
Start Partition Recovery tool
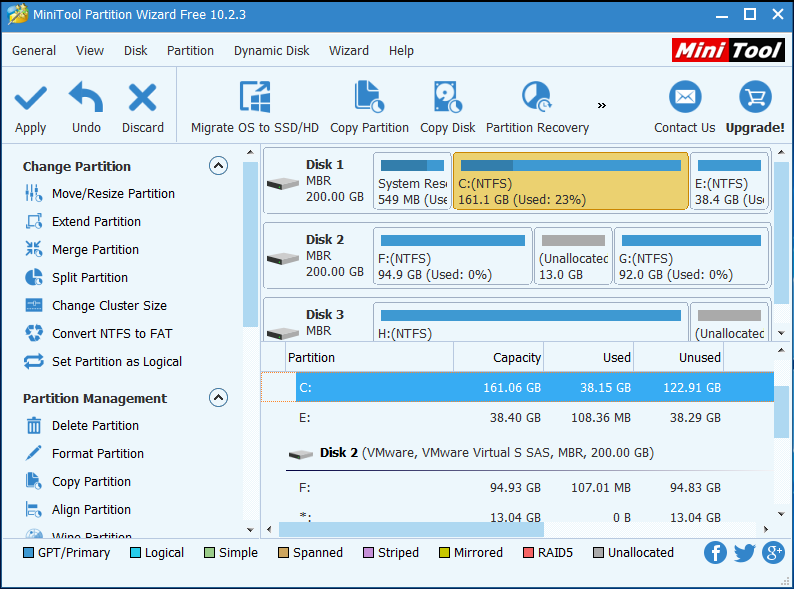click(x=537, y=108)
